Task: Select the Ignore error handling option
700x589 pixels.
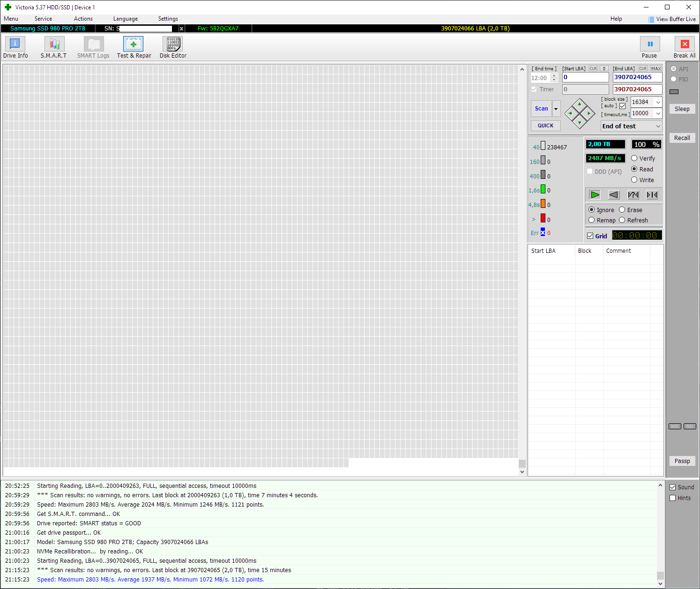Action: pos(592,210)
